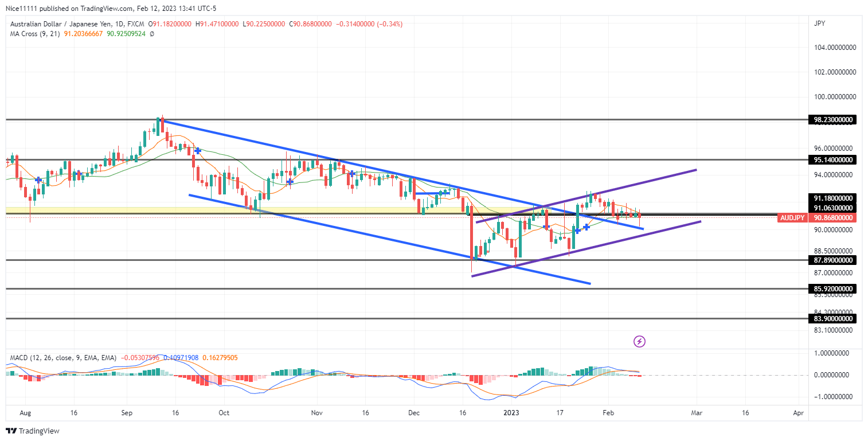The height and width of the screenshot is (441, 868).
Task: Click the Feb label on time axis
Action: (x=608, y=412)
